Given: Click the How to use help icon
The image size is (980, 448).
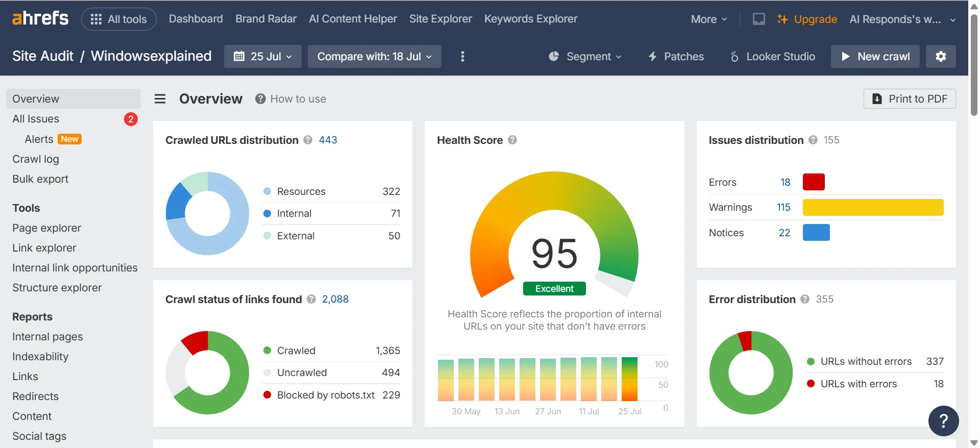Looking at the screenshot, I should [260, 99].
